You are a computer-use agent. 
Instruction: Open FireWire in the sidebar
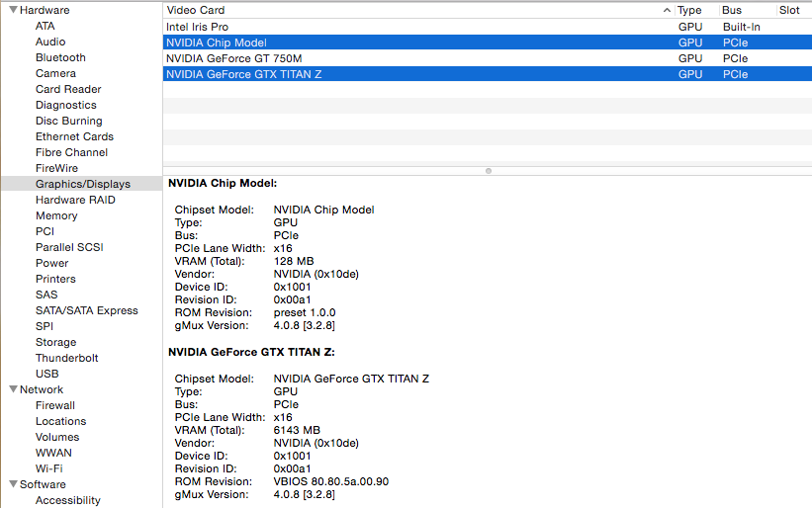click(56, 168)
